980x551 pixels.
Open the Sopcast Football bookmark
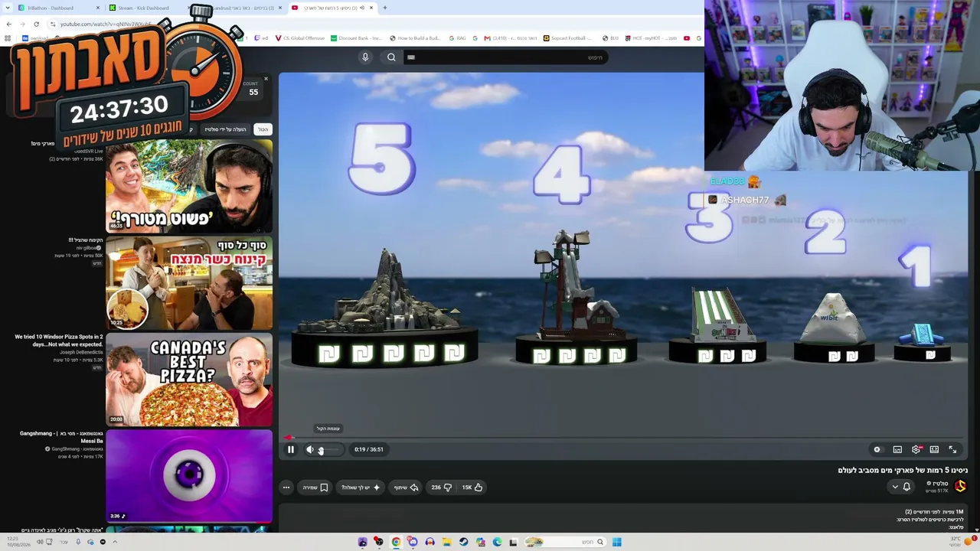point(566,37)
